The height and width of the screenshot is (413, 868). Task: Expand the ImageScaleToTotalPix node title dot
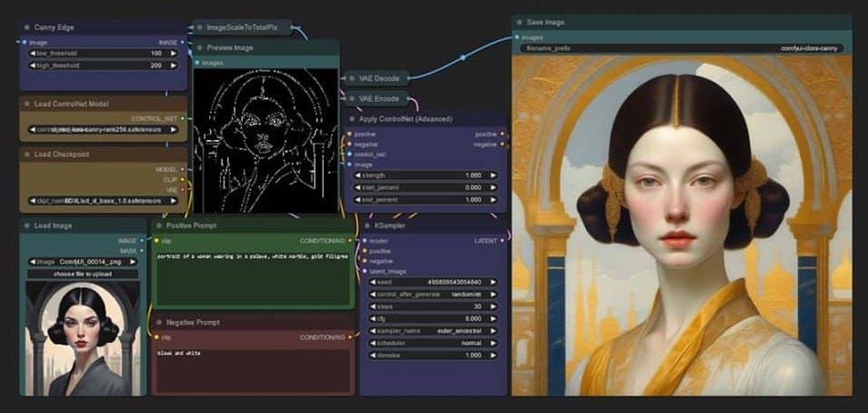199,27
